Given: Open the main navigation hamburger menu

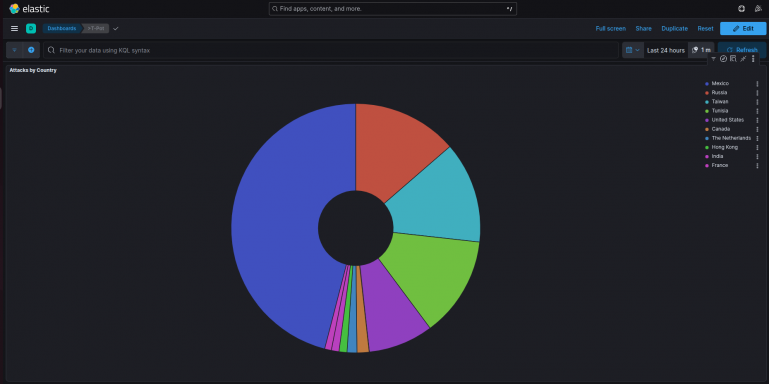Looking at the screenshot, I should click(14, 28).
